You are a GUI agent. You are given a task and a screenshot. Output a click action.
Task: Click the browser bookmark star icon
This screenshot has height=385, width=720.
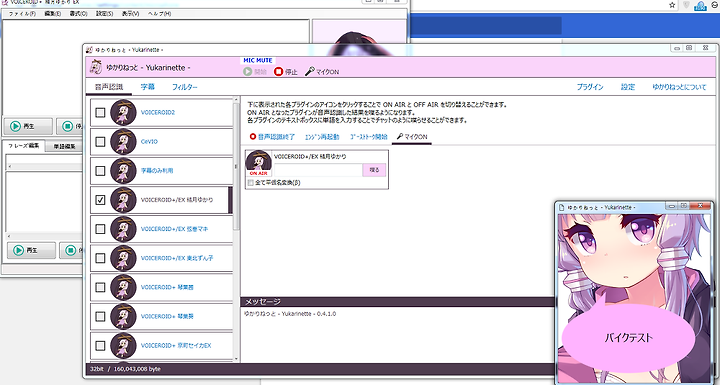click(x=672, y=5)
